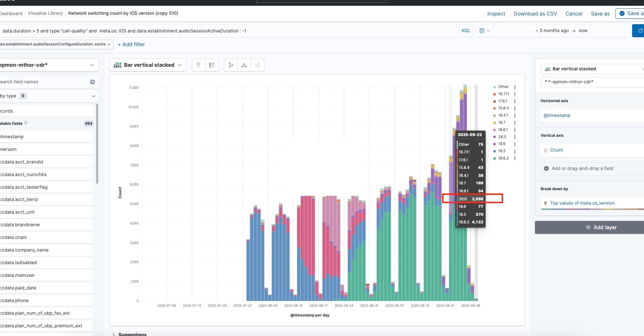
Task: Open the date quick menu calendar icon
Action: click(x=484, y=31)
